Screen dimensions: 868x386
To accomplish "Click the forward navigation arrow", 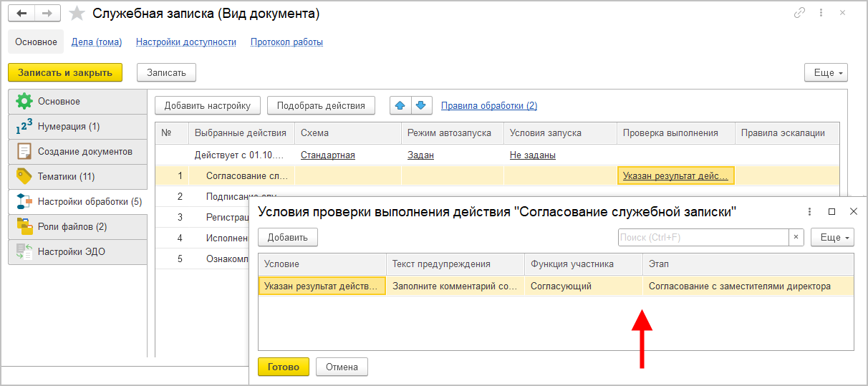I will point(47,14).
